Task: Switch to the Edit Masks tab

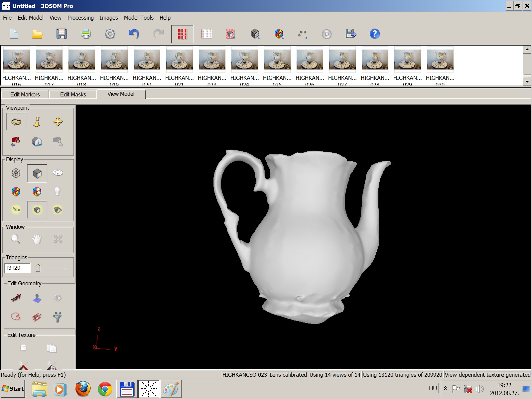Action: tap(73, 94)
